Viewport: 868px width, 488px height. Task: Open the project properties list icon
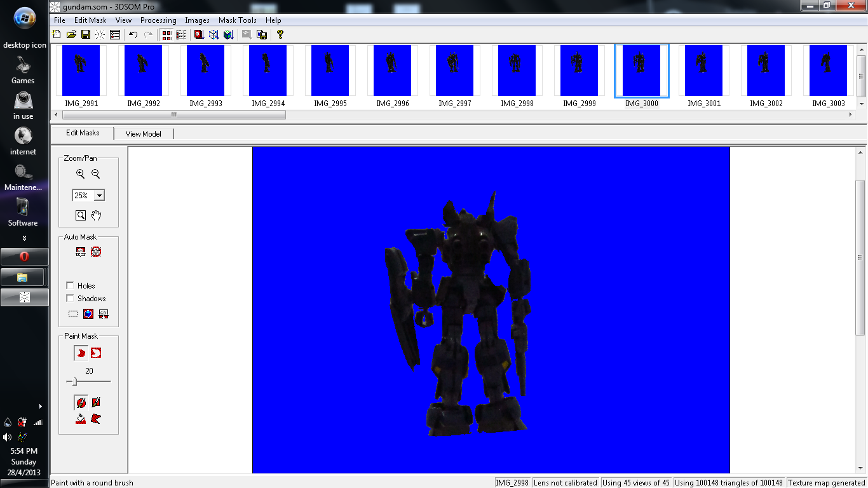(x=115, y=34)
